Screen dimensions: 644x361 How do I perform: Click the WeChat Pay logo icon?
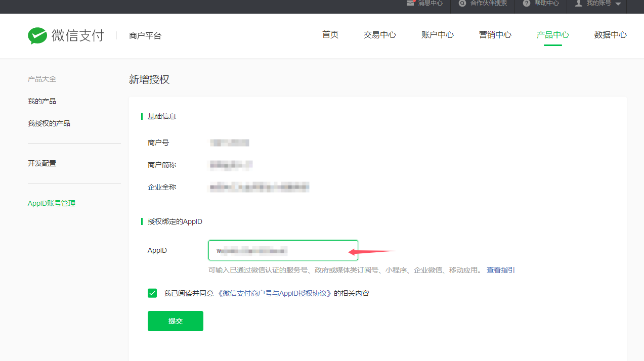[x=37, y=35]
